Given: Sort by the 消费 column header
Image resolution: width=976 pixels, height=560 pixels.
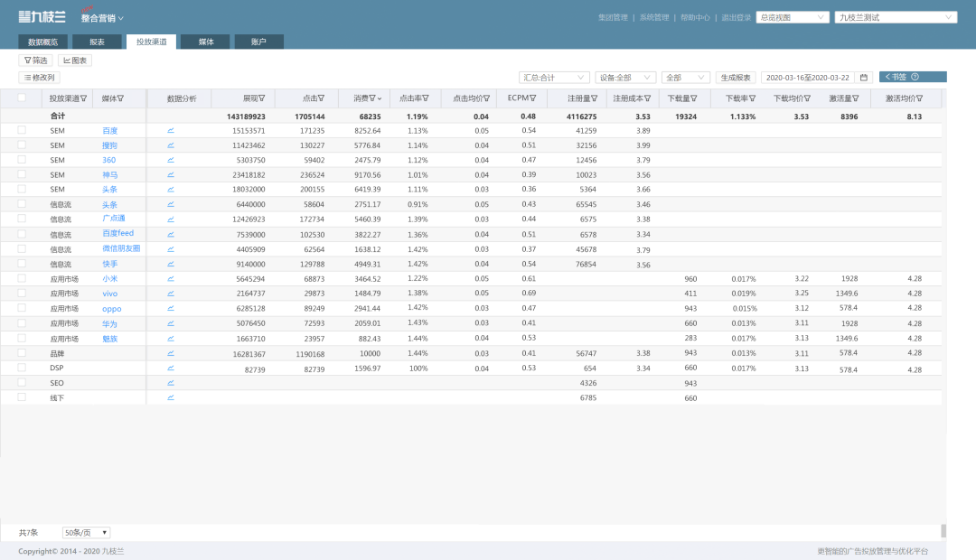Looking at the screenshot, I should pos(367,98).
